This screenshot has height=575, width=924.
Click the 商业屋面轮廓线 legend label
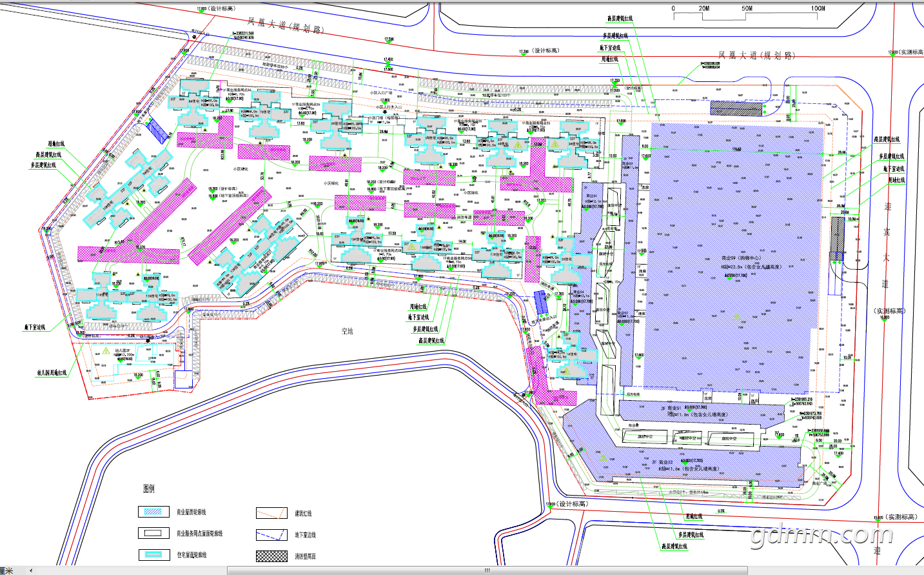(x=192, y=512)
